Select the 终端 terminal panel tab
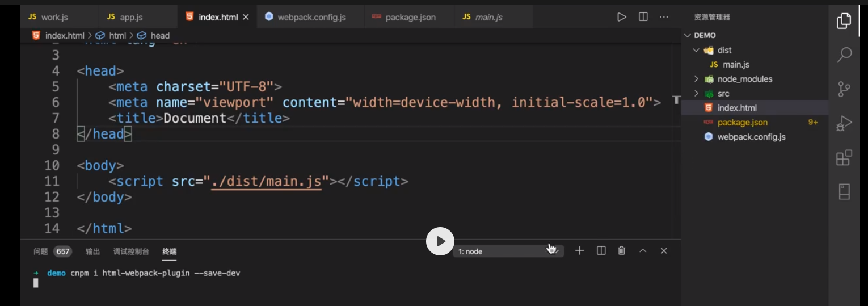This screenshot has width=868, height=306. pyautogui.click(x=169, y=251)
